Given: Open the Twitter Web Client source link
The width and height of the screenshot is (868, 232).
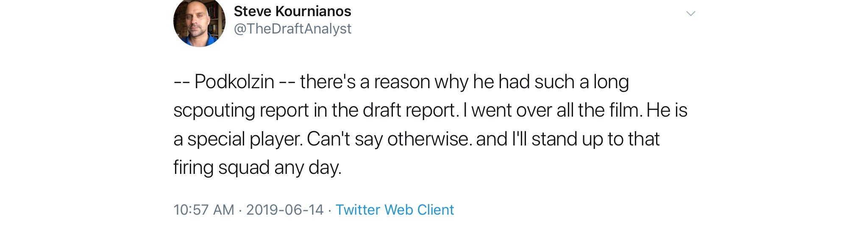Looking at the screenshot, I should pyautogui.click(x=395, y=210).
